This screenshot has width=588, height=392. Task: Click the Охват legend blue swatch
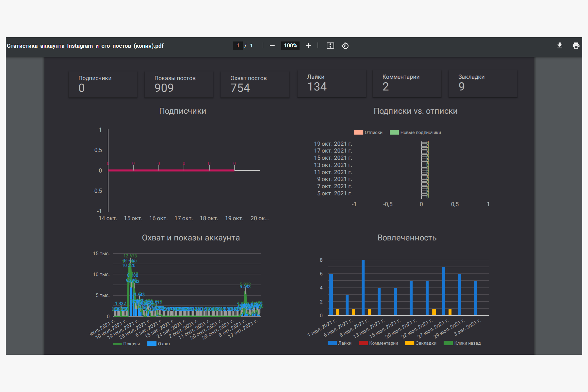[x=152, y=344]
